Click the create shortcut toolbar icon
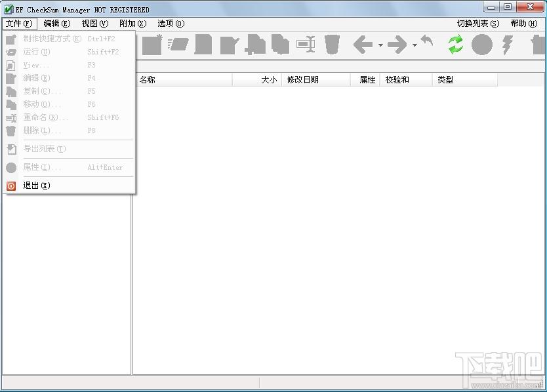 point(152,45)
